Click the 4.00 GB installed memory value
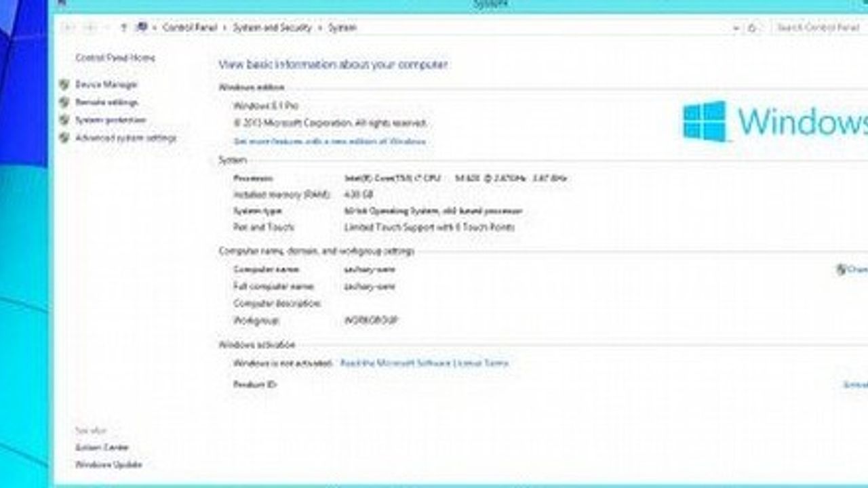 click(x=359, y=195)
